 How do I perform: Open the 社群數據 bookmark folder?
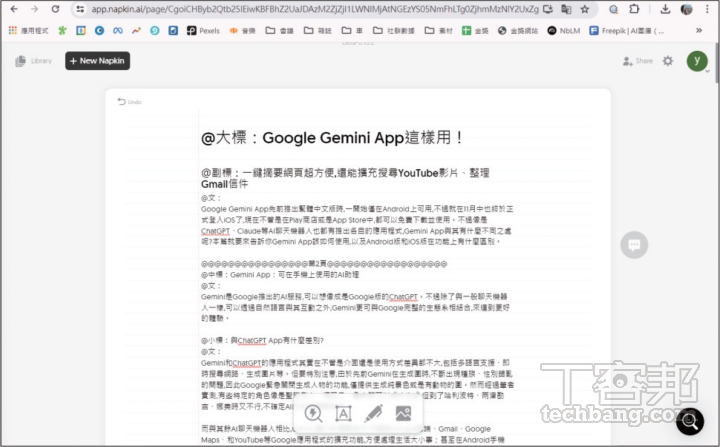point(394,30)
